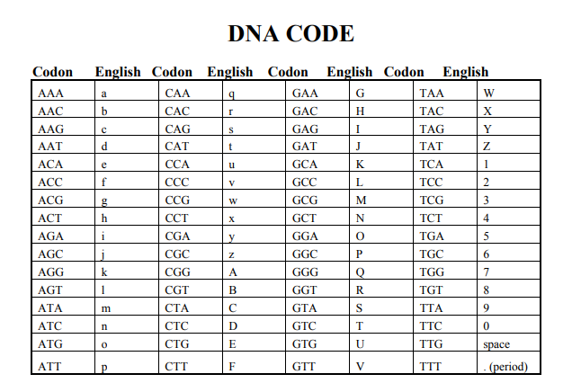
Task: Click the GTG codon cell
Action: coord(306,344)
